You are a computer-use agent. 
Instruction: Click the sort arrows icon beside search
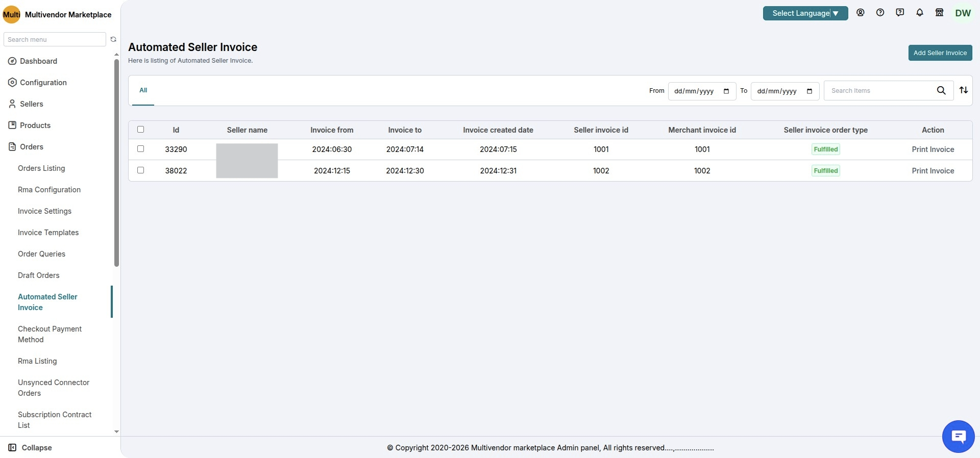click(x=964, y=90)
